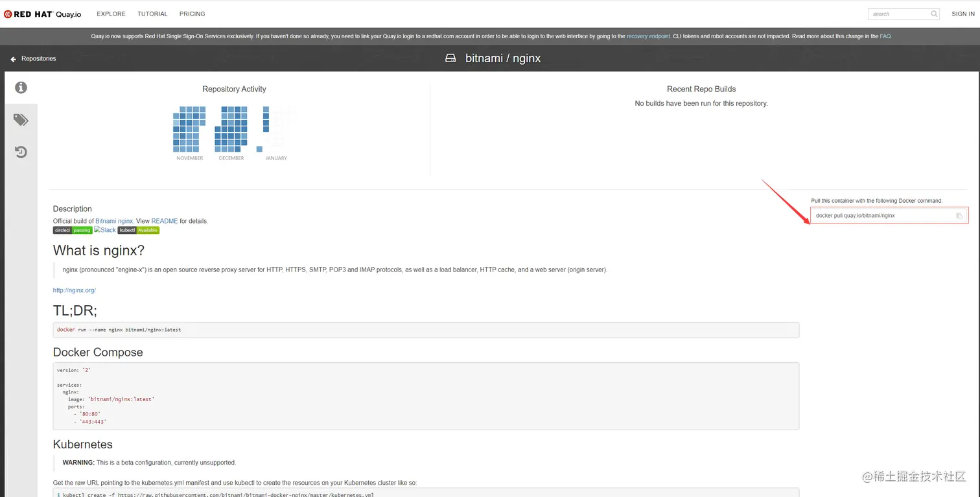Screen dimensions: 980x497
Task: Click the Docker Compose heading
Action: [98, 353]
